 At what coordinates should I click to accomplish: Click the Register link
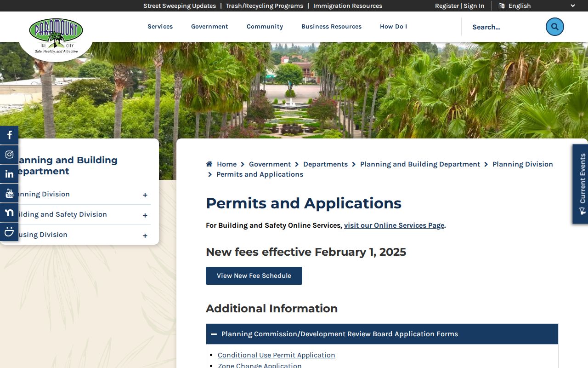pos(447,6)
